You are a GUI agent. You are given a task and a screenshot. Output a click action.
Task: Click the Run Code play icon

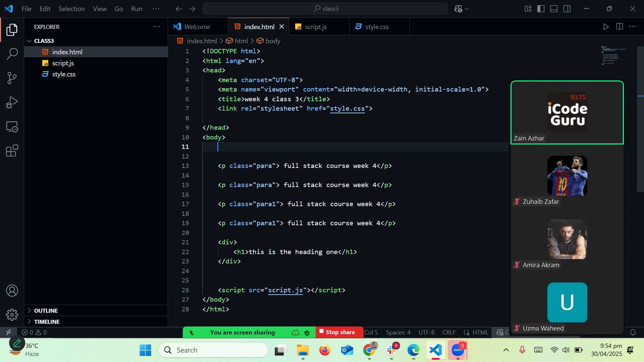[x=606, y=27]
